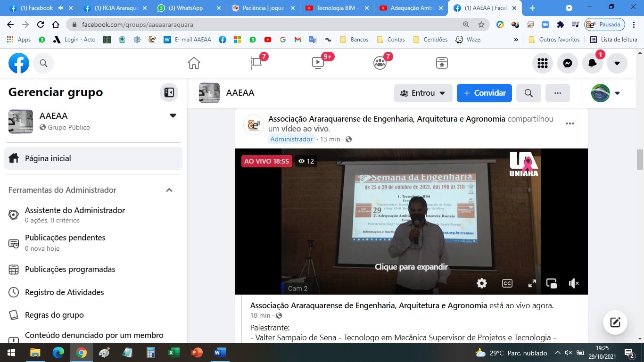644x362 pixels.
Task: Open Publicações programadas
Action: coord(93,270)
